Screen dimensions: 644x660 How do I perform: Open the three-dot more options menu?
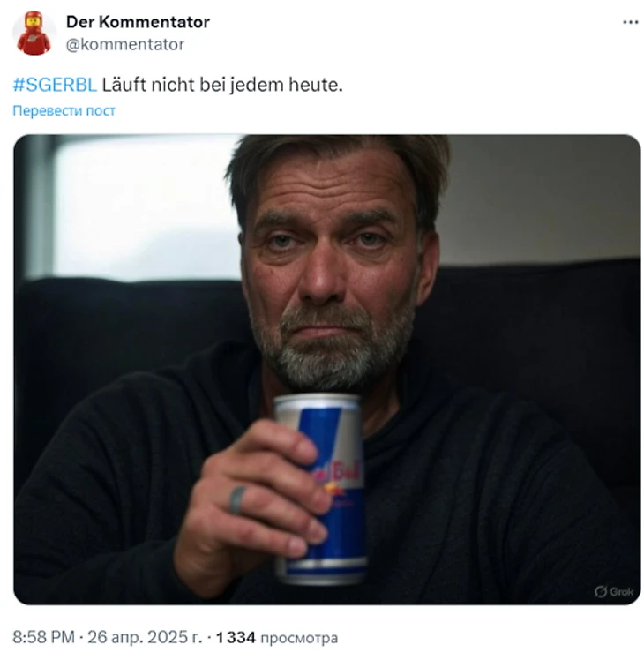(x=630, y=22)
